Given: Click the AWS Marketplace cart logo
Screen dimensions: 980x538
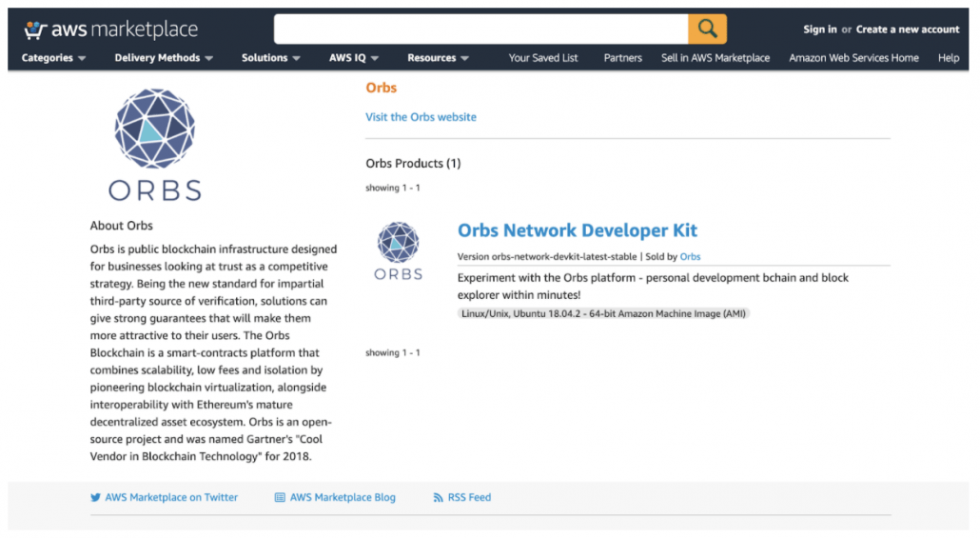Looking at the screenshot, I should click(x=110, y=30).
